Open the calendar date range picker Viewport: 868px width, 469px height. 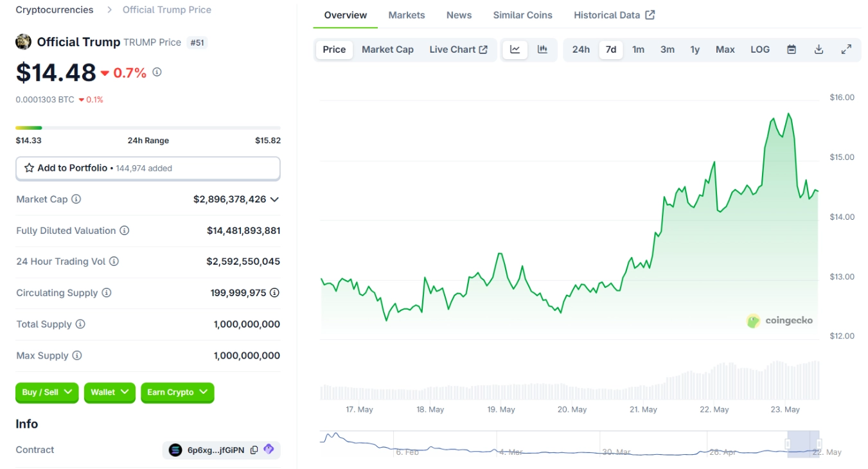pos(792,49)
